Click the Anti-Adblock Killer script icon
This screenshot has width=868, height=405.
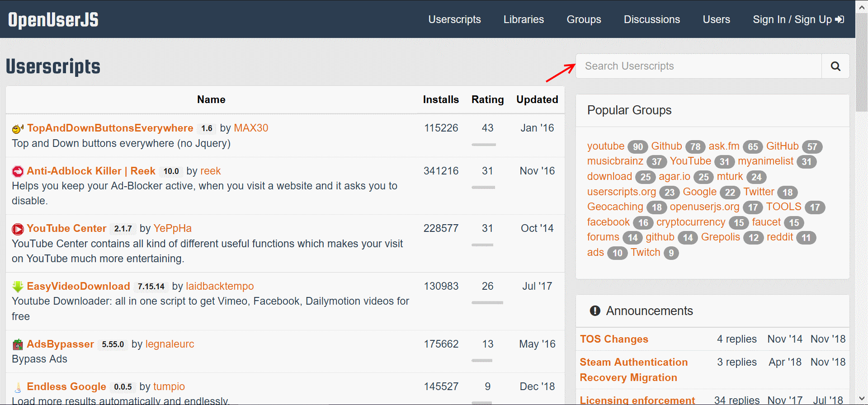[x=18, y=172]
